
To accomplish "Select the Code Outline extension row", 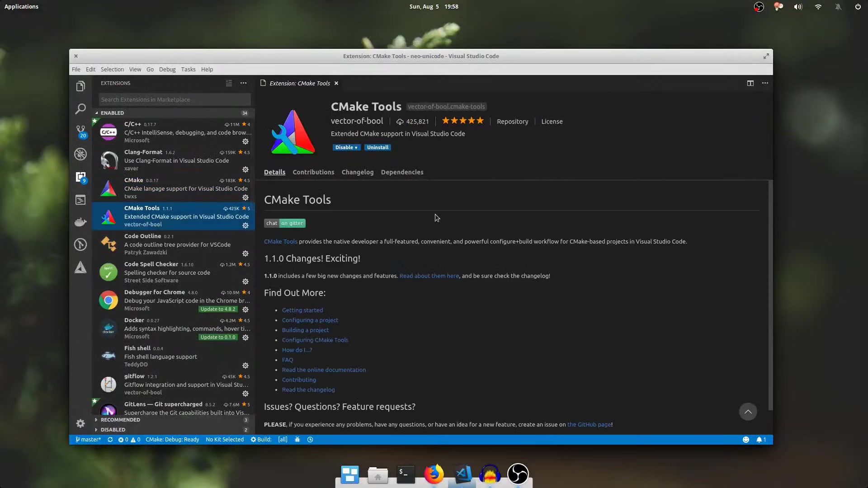I will 174,244.
